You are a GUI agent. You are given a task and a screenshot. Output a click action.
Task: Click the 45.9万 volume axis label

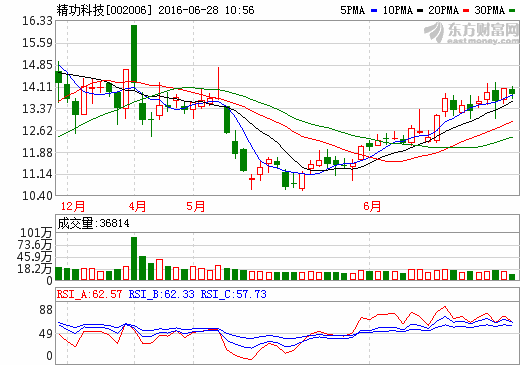pyautogui.click(x=35, y=257)
